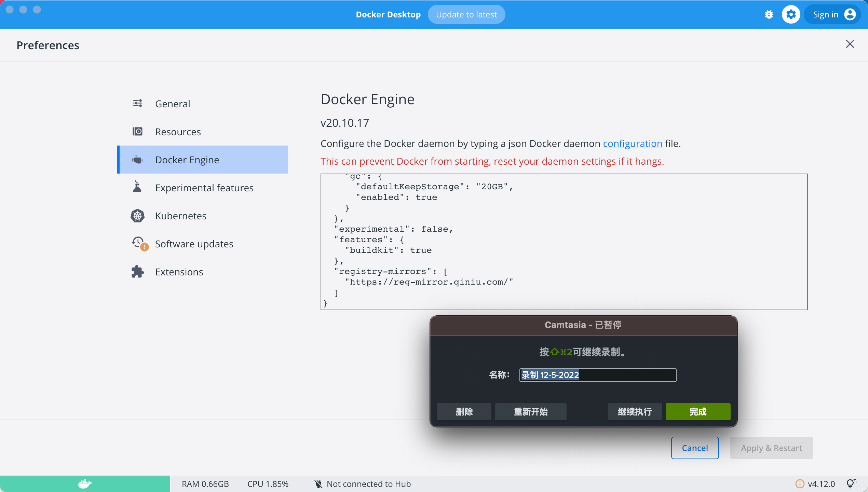Viewport: 868px width, 492px height.
Task: Open the General preferences tab
Action: [x=173, y=104]
